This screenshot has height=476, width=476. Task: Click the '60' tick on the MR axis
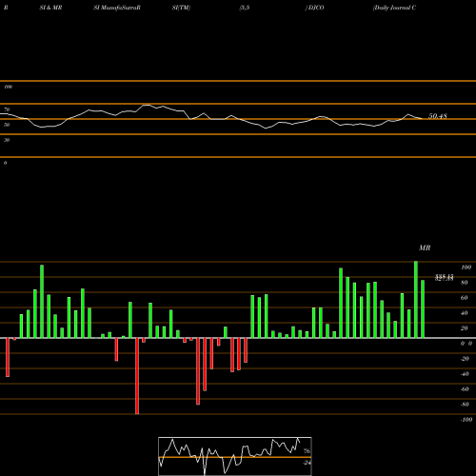465,298
